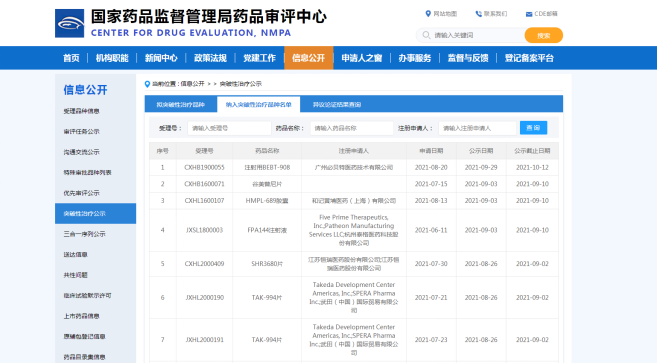Select 药品目录集信息 in the sidebar

[84, 357]
